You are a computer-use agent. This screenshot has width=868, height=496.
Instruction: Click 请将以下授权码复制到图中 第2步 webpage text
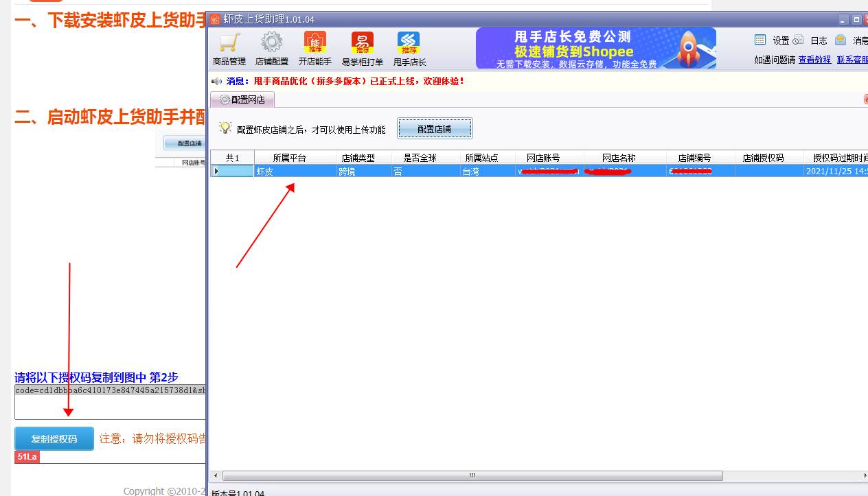[96, 377]
